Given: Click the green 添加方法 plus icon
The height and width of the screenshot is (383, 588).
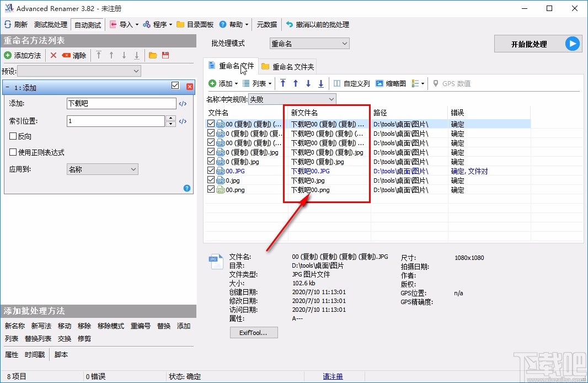Looking at the screenshot, I should [8, 55].
